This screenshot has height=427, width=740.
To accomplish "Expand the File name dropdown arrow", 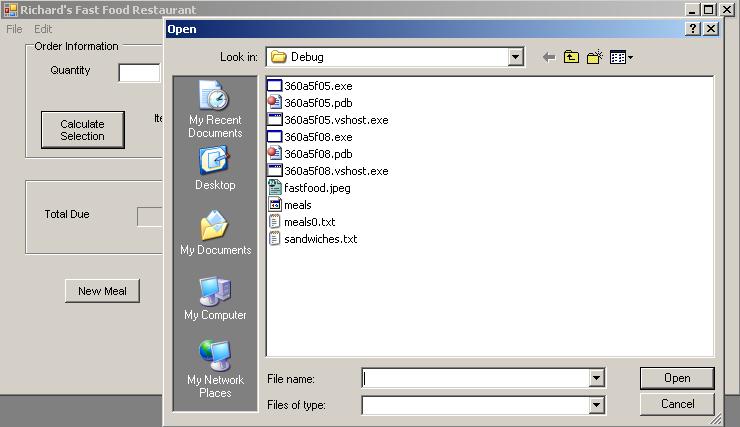I will (597, 378).
